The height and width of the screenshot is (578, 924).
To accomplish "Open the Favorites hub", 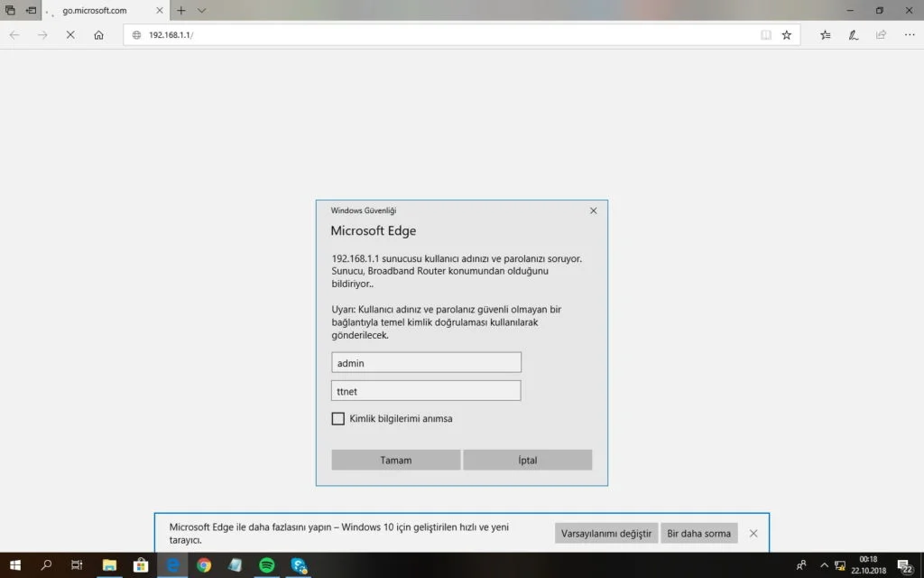I will point(825,35).
